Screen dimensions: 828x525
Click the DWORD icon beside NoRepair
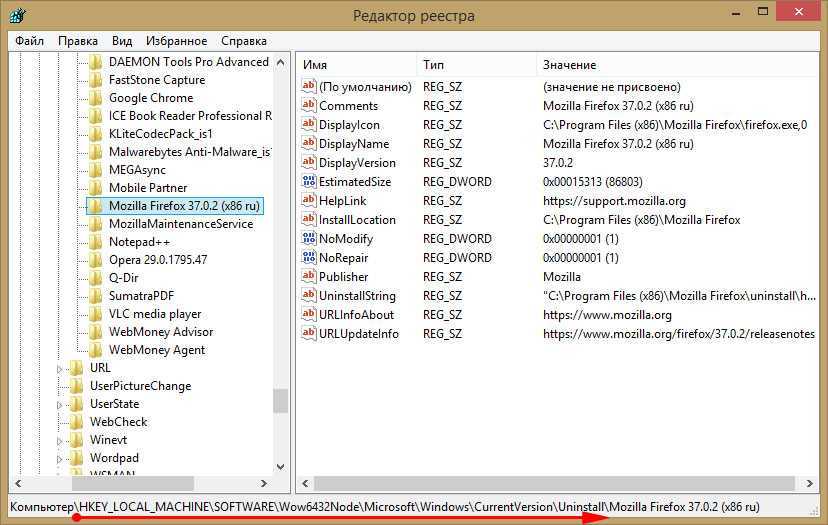(309, 257)
